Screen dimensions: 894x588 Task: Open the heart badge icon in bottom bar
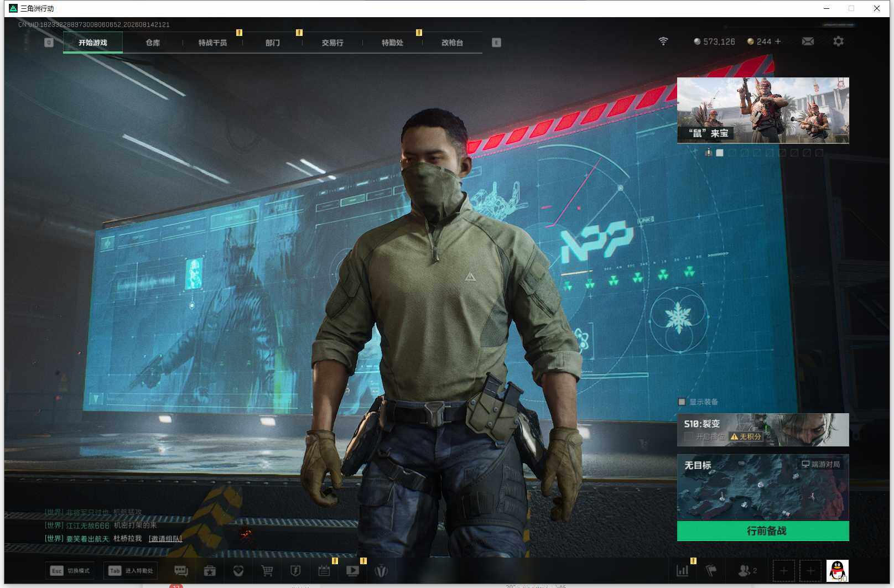pos(238,571)
